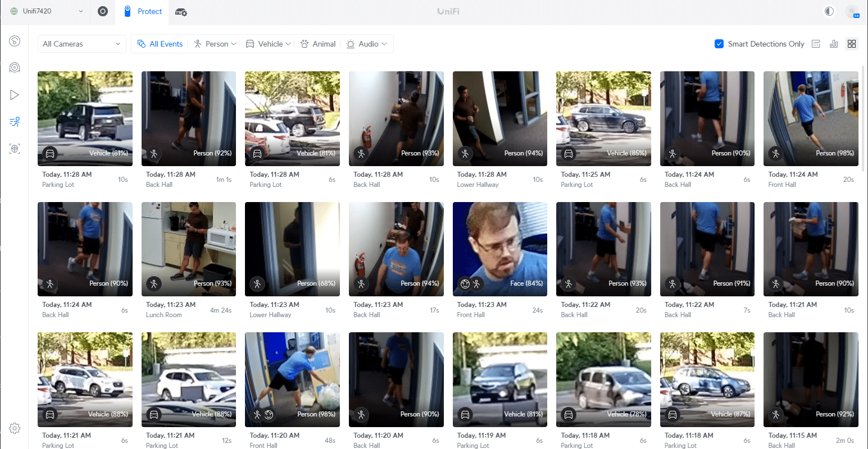Expand the Person filter dropdown
This screenshot has width=868, height=449.
215,44
